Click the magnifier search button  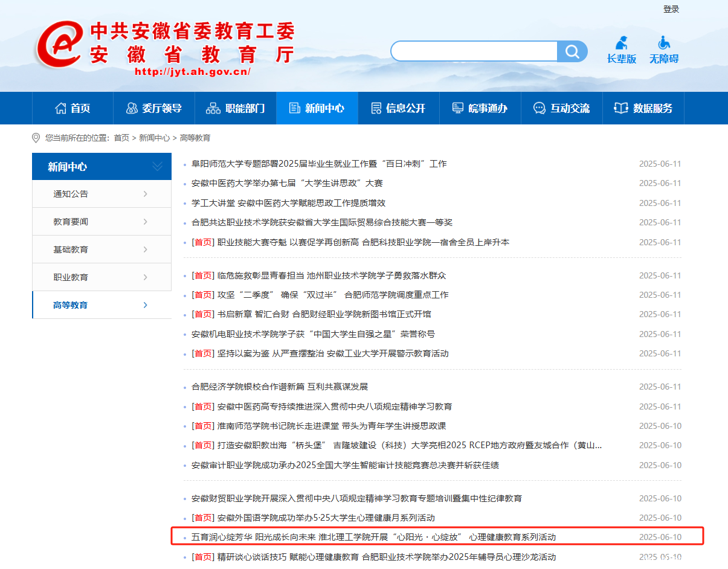(x=572, y=51)
